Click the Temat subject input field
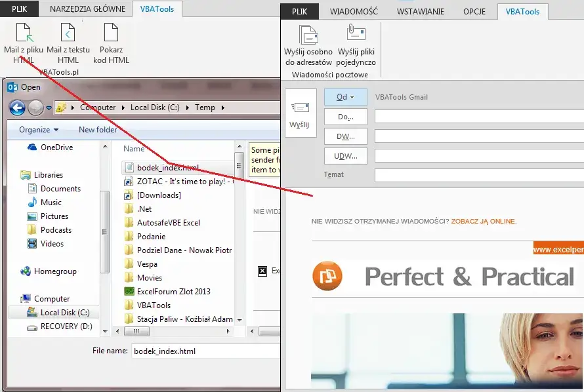Screen dimensions: 584x392 pos(479,175)
